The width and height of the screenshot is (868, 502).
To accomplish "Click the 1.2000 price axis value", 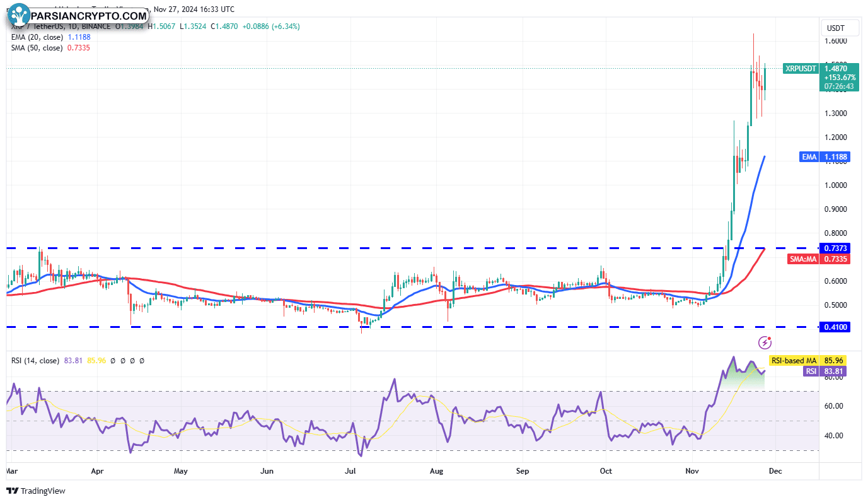I will 835,137.
